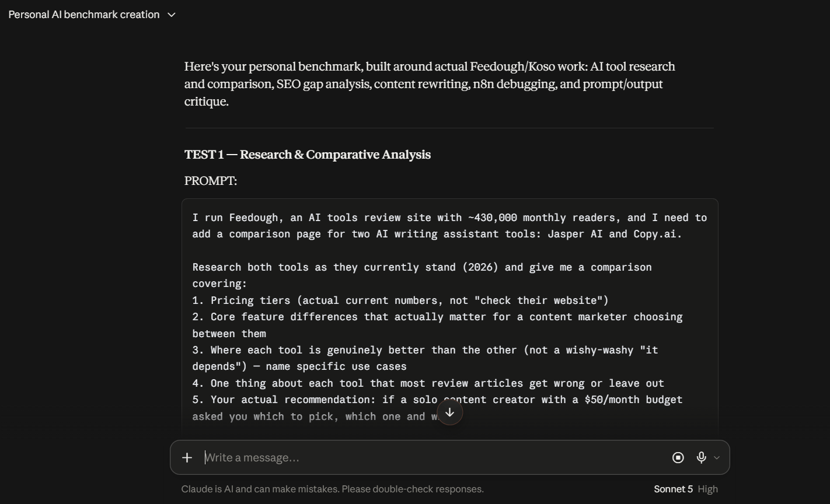Click the '1. Pricing tiers' line in code block
This screenshot has height=504, width=830.
coord(400,300)
